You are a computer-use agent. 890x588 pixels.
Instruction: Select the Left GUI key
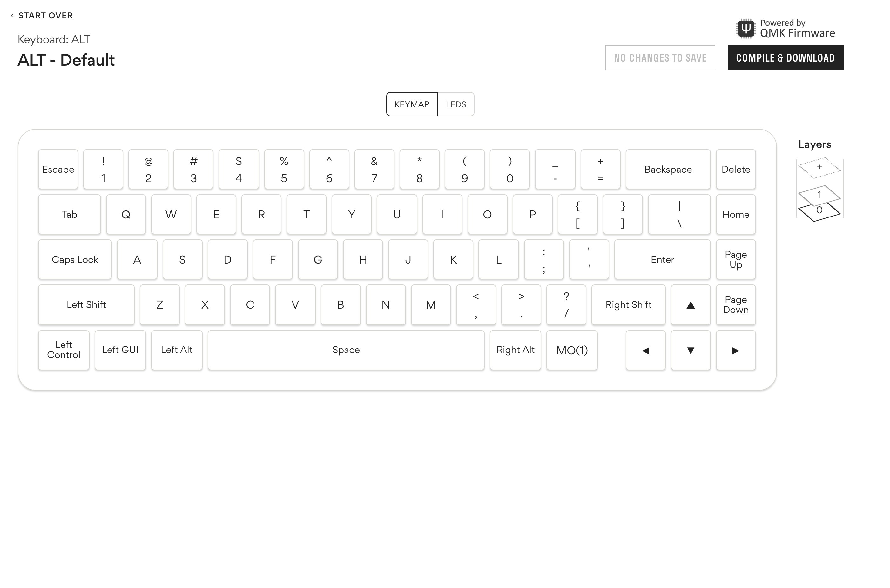[120, 350]
